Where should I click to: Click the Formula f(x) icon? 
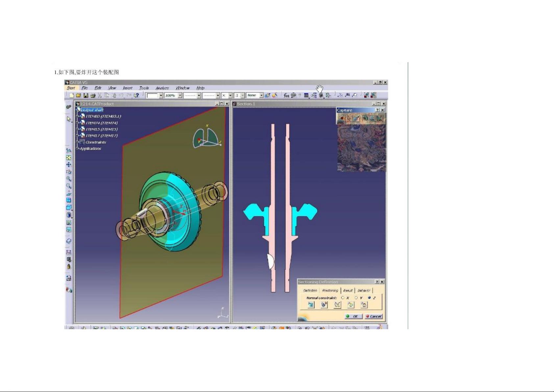click(286, 95)
